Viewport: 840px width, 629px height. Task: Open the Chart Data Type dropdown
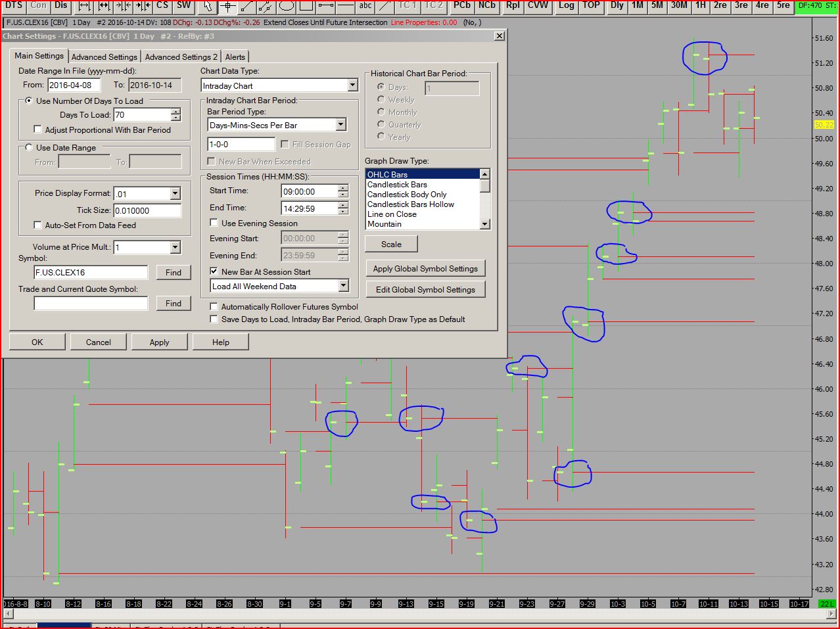click(352, 85)
